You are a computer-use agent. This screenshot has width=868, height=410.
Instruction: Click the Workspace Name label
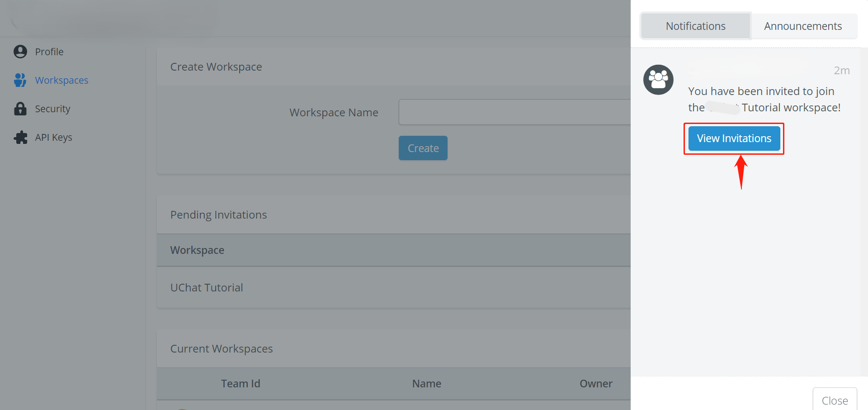pos(334,112)
